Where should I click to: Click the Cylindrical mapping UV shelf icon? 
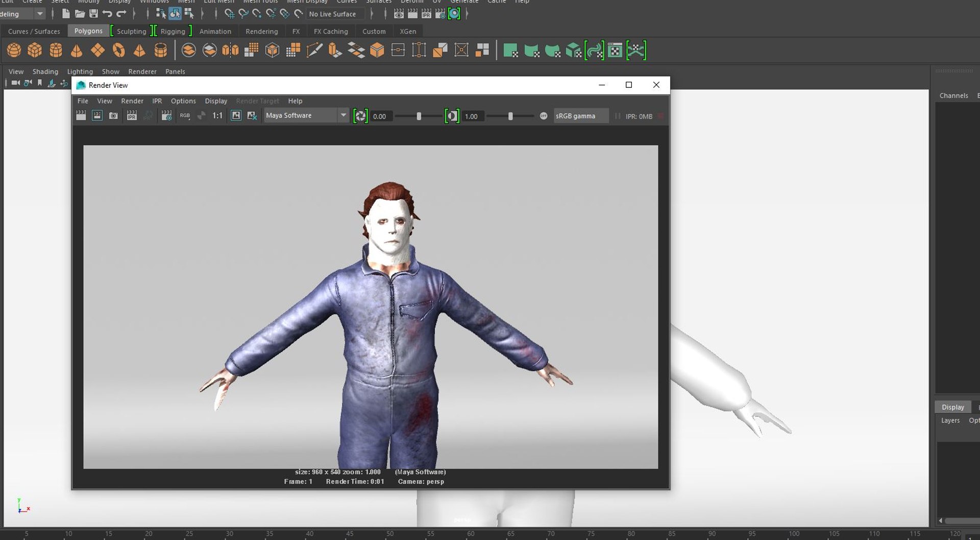coord(531,50)
